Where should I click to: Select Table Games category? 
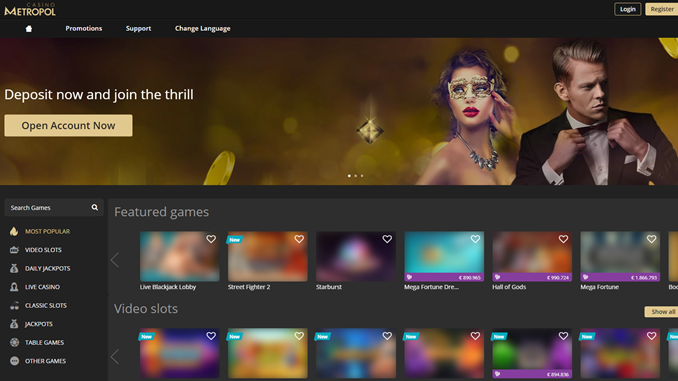click(45, 343)
